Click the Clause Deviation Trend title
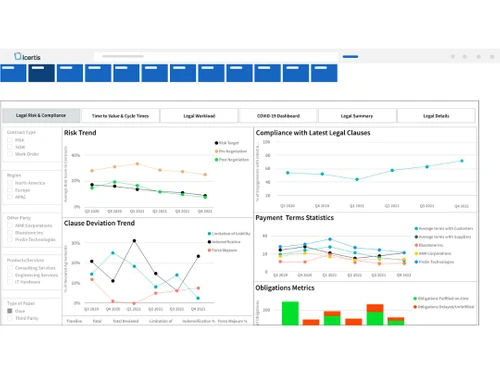 [x=99, y=223]
